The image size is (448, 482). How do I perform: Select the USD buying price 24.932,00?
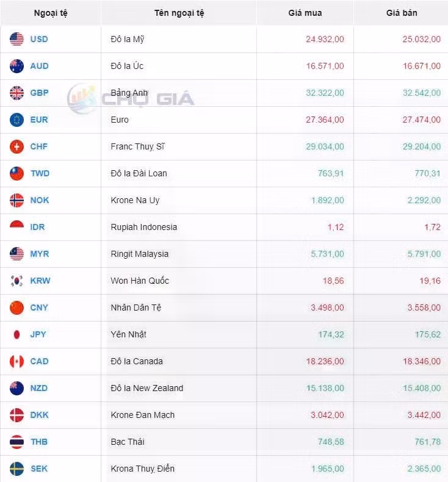point(325,39)
